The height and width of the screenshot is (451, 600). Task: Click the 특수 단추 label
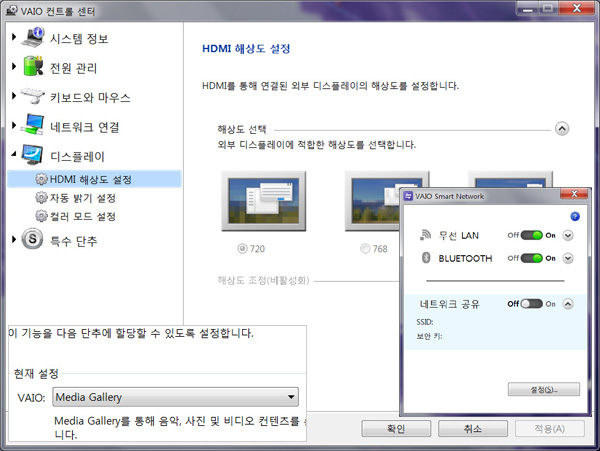[x=73, y=241]
